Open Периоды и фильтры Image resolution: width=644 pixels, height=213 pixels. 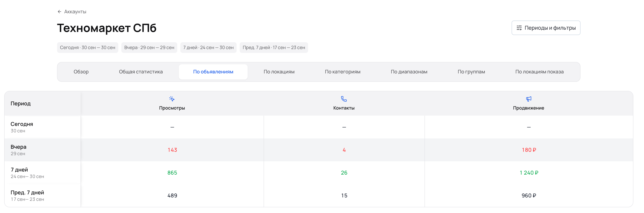click(x=546, y=28)
